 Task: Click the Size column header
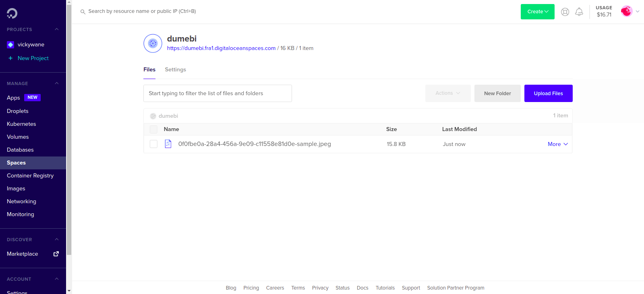(x=391, y=129)
